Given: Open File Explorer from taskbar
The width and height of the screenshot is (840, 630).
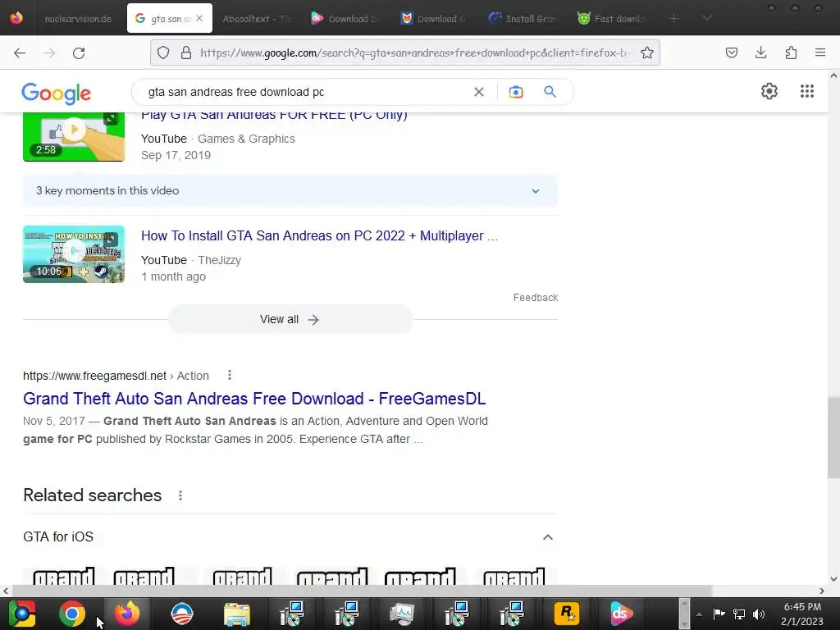Looking at the screenshot, I should (237, 614).
